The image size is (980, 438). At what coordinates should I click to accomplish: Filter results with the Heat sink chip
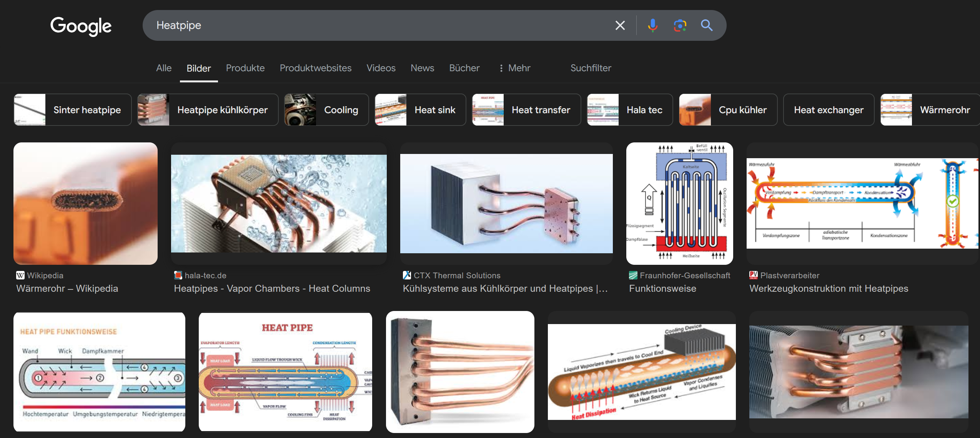[420, 110]
